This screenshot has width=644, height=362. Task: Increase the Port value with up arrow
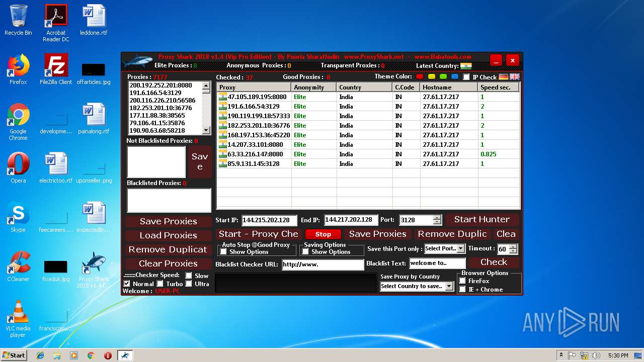point(437,217)
